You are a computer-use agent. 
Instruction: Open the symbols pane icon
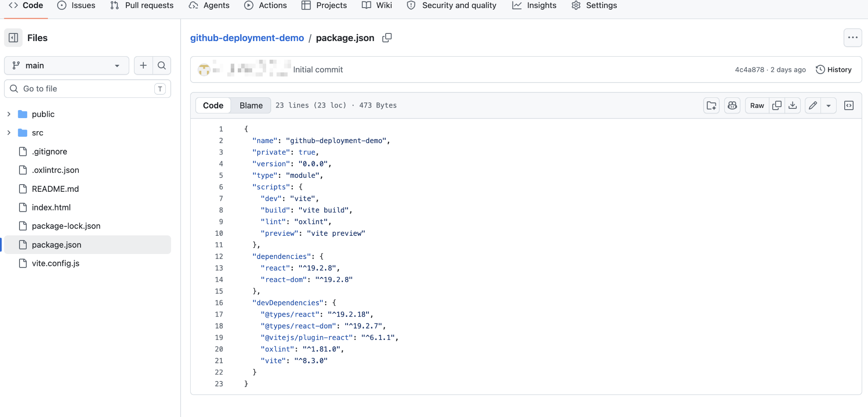click(x=849, y=105)
